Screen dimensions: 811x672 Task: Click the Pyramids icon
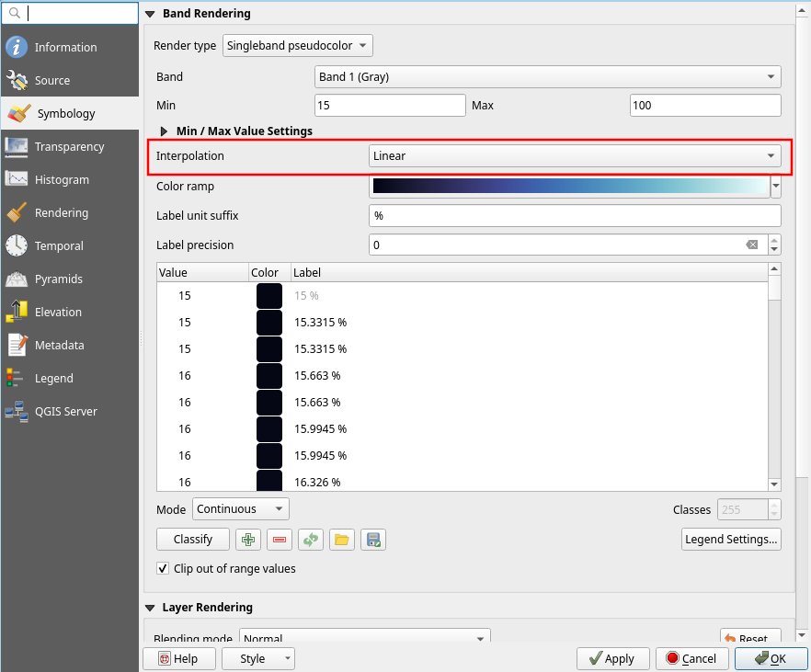tap(17, 279)
